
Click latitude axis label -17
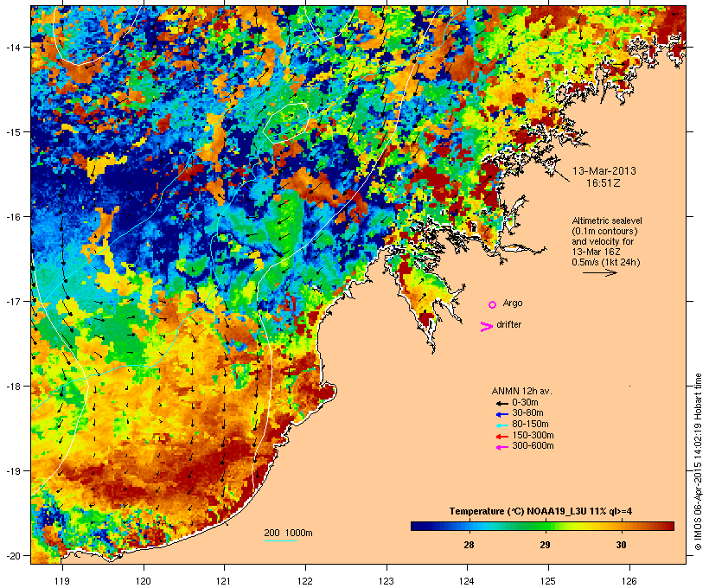12,302
